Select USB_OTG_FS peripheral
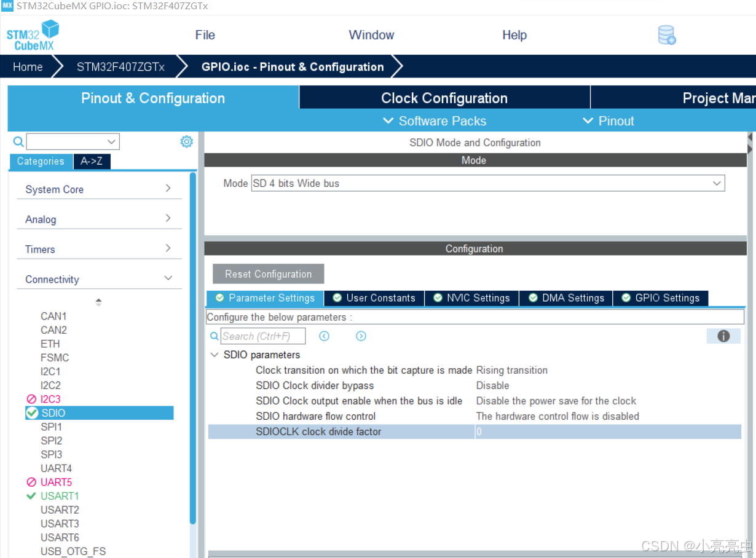The image size is (756, 558). coord(73,551)
